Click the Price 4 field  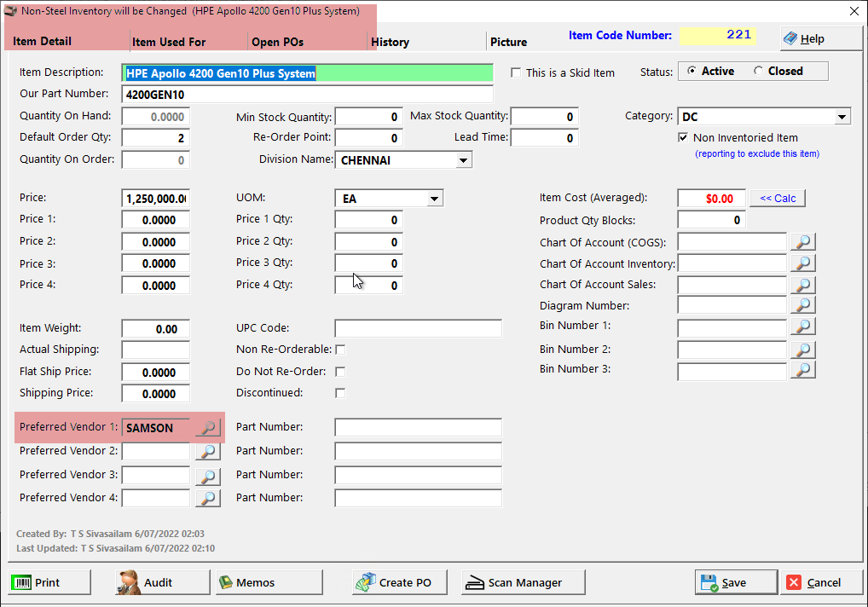(155, 286)
